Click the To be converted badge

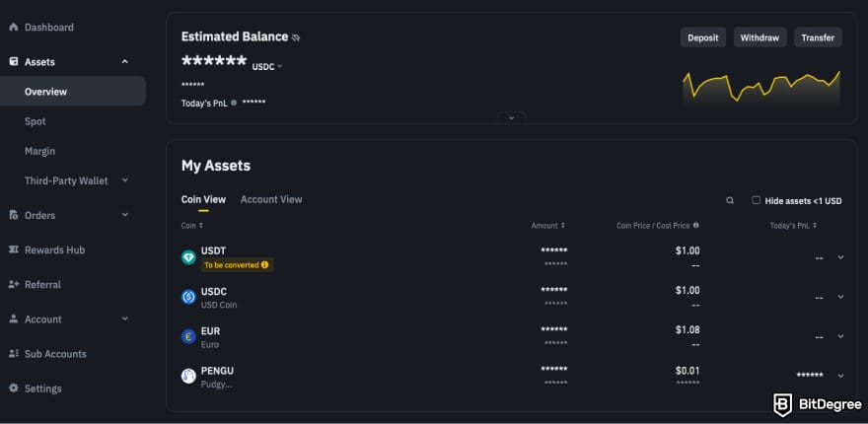point(237,265)
